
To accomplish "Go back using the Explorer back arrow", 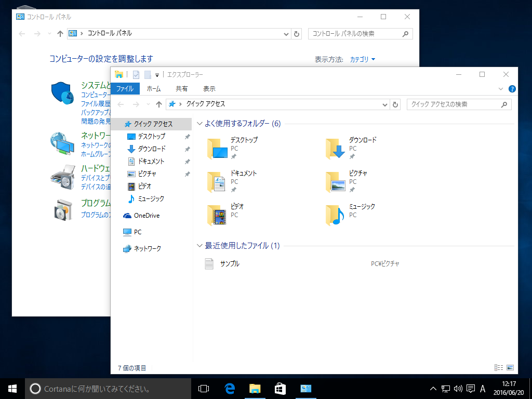I will pos(120,104).
